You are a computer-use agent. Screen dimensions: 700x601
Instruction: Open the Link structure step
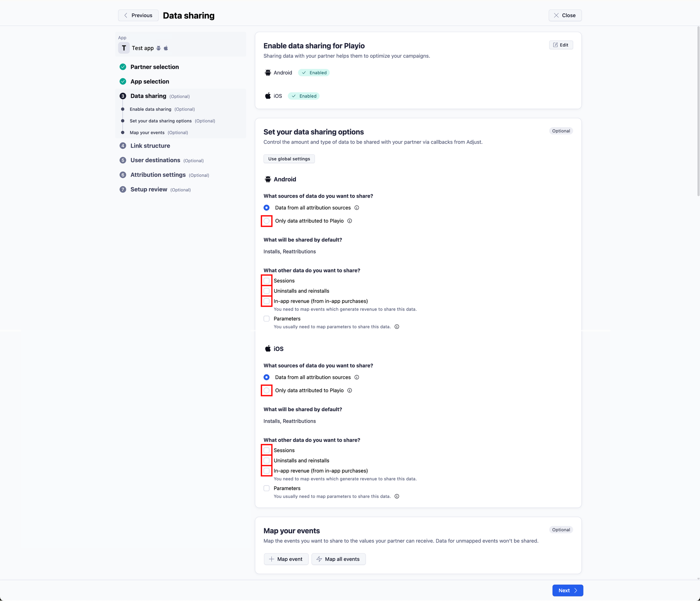(150, 146)
